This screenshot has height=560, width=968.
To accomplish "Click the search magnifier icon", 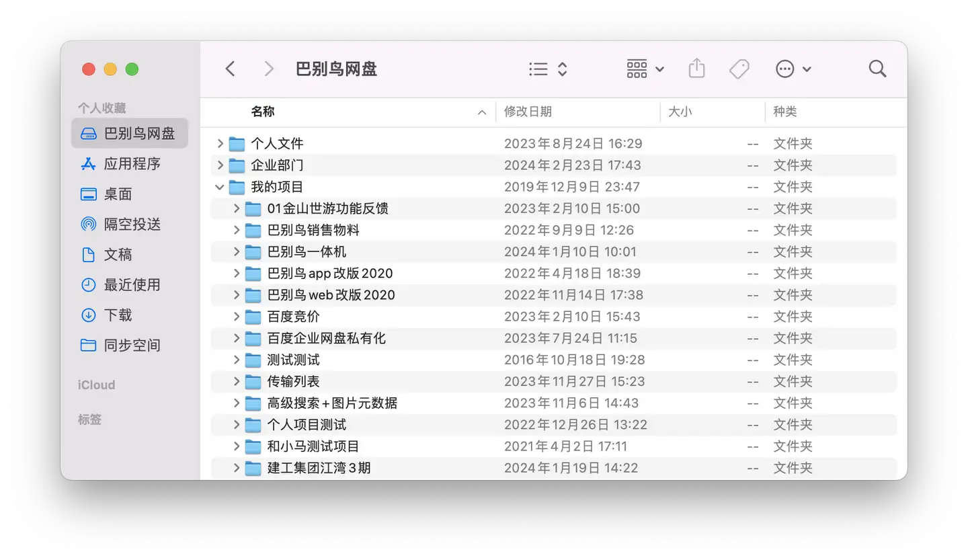I will coord(877,69).
